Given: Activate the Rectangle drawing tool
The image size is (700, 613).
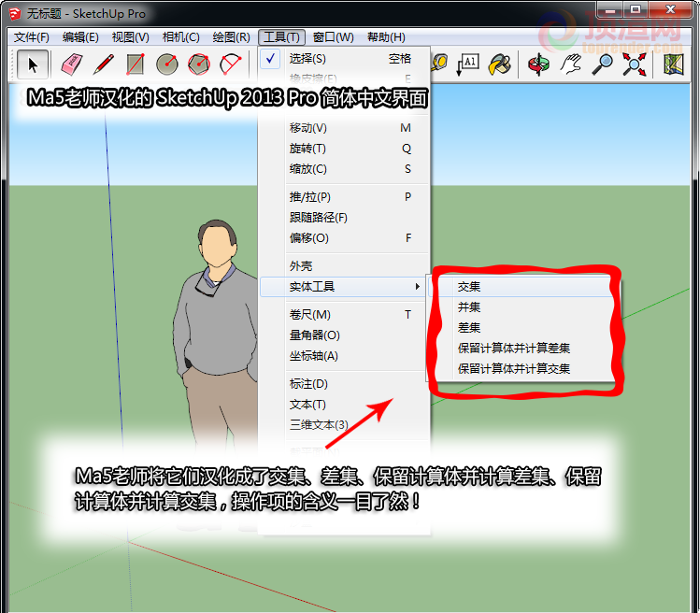Looking at the screenshot, I should tap(136, 64).
